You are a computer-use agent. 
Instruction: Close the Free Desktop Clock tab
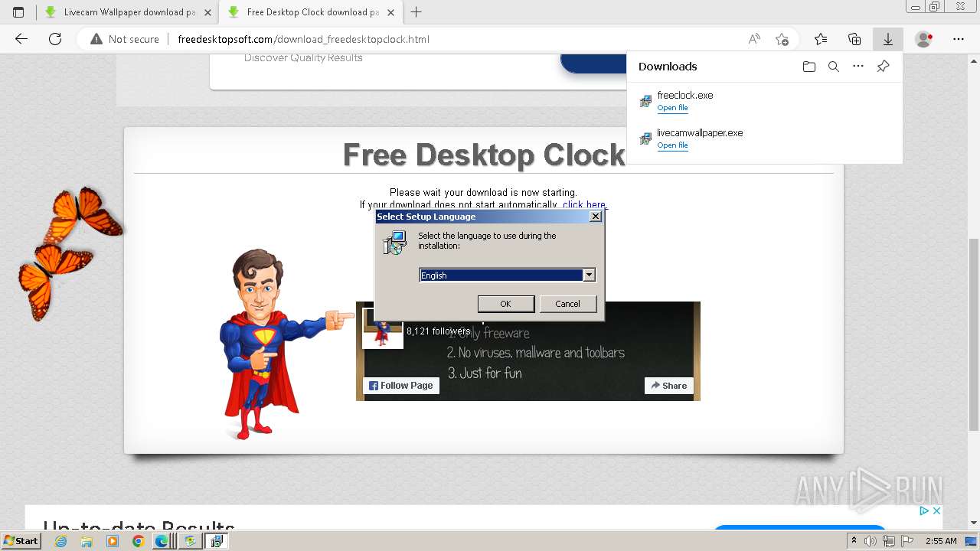tap(392, 12)
